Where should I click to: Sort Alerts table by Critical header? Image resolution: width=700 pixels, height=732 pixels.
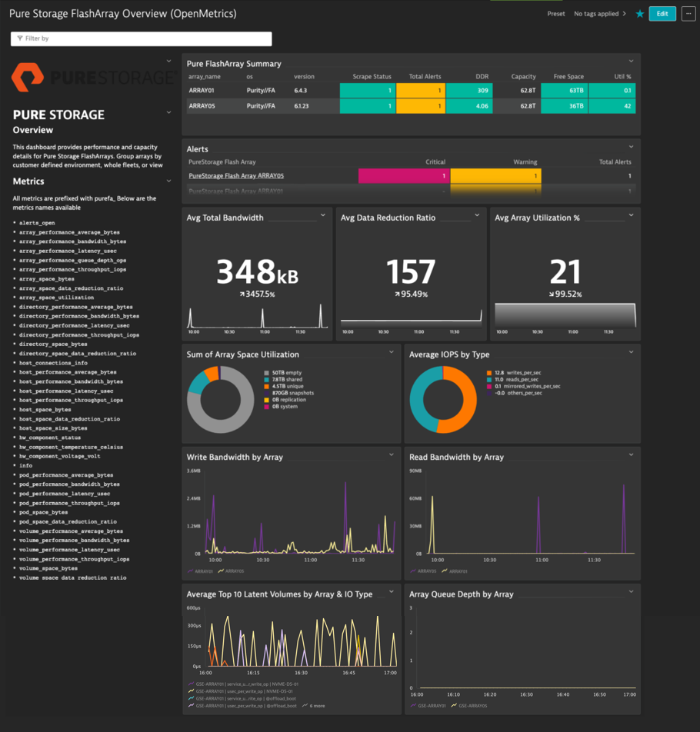point(435,162)
